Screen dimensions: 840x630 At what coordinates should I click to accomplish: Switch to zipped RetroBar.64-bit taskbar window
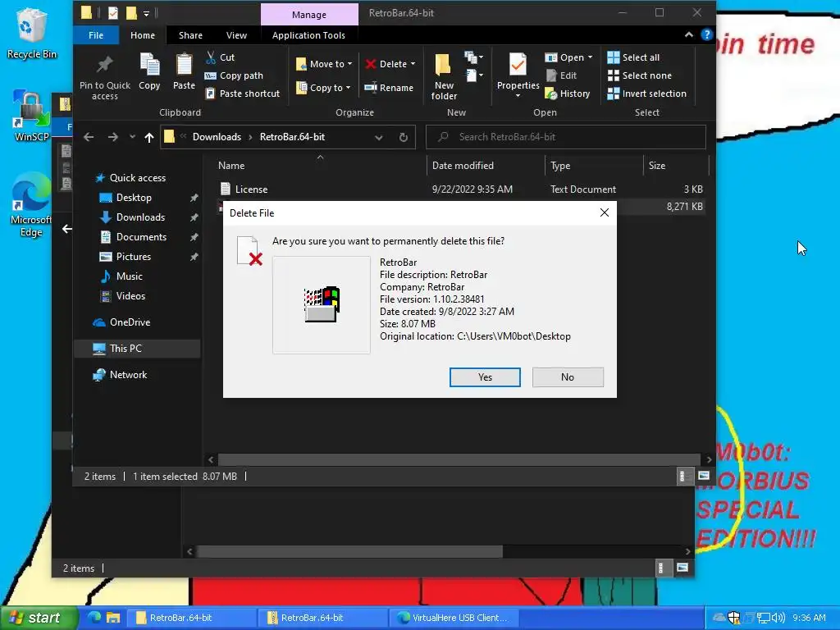point(323,618)
